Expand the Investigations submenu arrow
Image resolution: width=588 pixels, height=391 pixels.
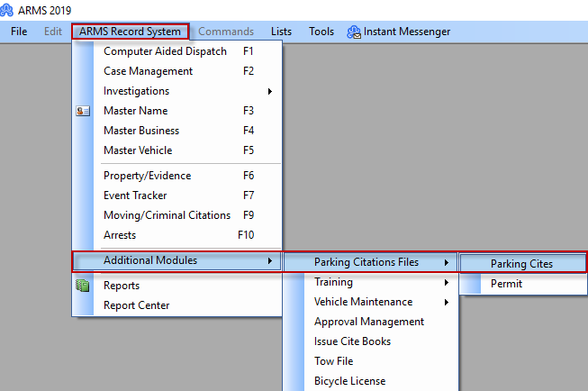coord(270,91)
